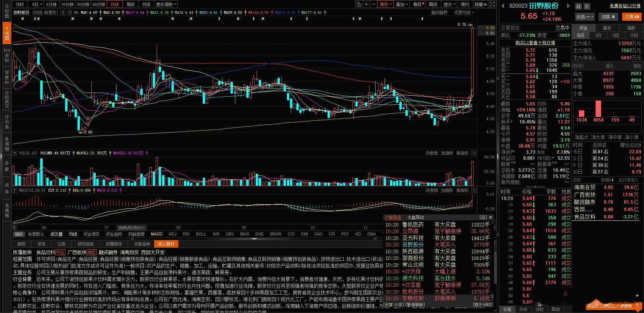
Task: Toggle 成交量 indicator display
Action: [56, 234]
